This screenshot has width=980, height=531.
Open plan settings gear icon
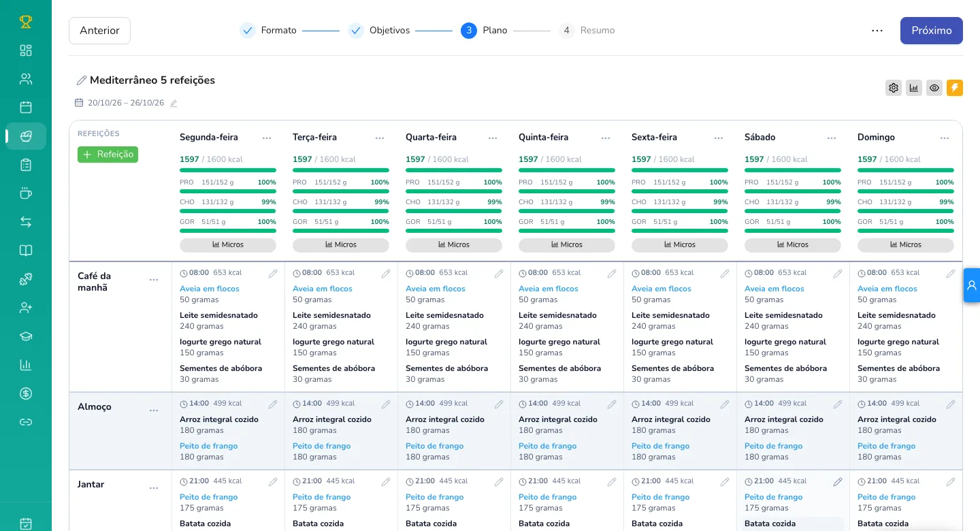tap(894, 88)
